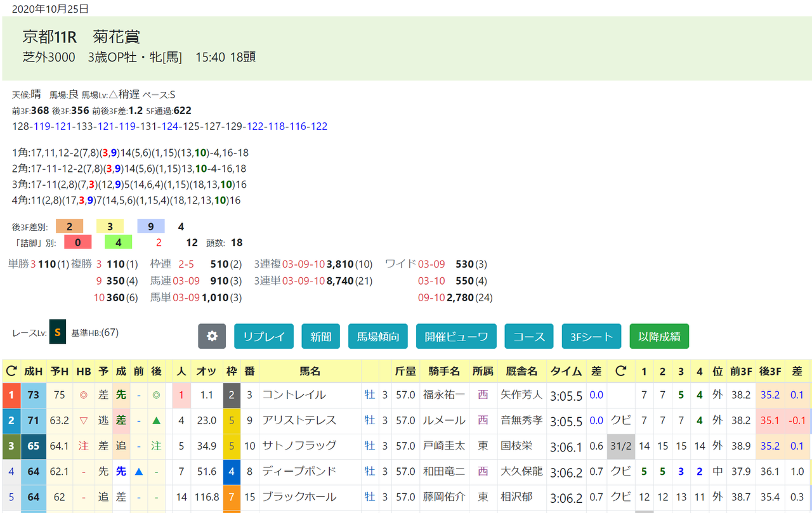Image resolution: width=812 pixels, height=513 pixels.
Task: Click the race title 京都11R 菊花賞
Action: pyautogui.click(x=81, y=37)
